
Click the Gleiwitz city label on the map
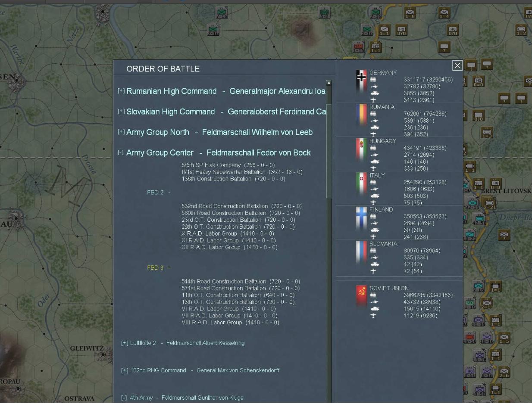tap(87, 348)
